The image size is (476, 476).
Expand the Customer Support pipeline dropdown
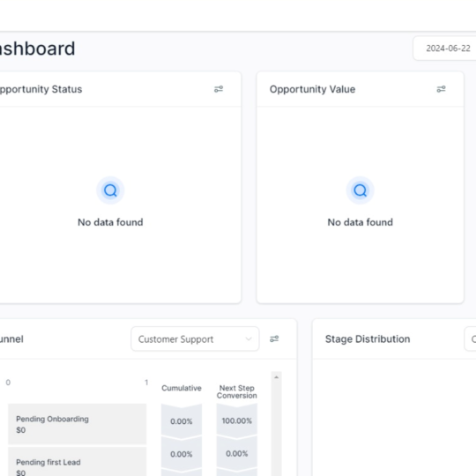(x=195, y=338)
